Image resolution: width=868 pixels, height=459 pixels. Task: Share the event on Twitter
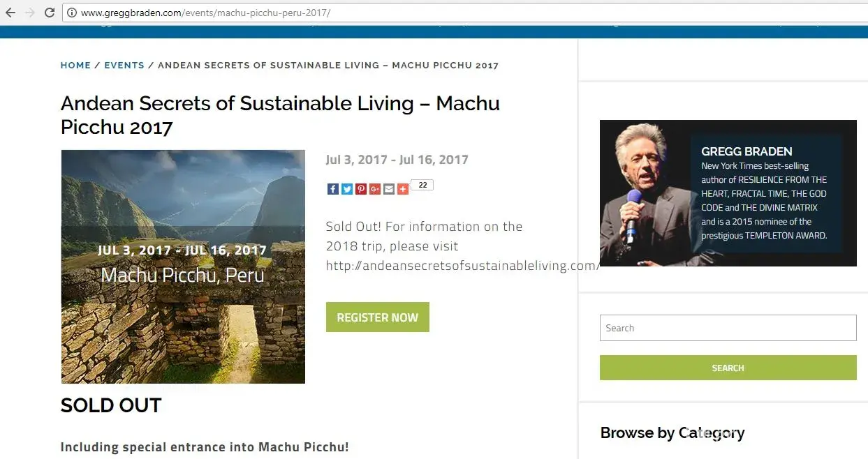[x=346, y=188]
